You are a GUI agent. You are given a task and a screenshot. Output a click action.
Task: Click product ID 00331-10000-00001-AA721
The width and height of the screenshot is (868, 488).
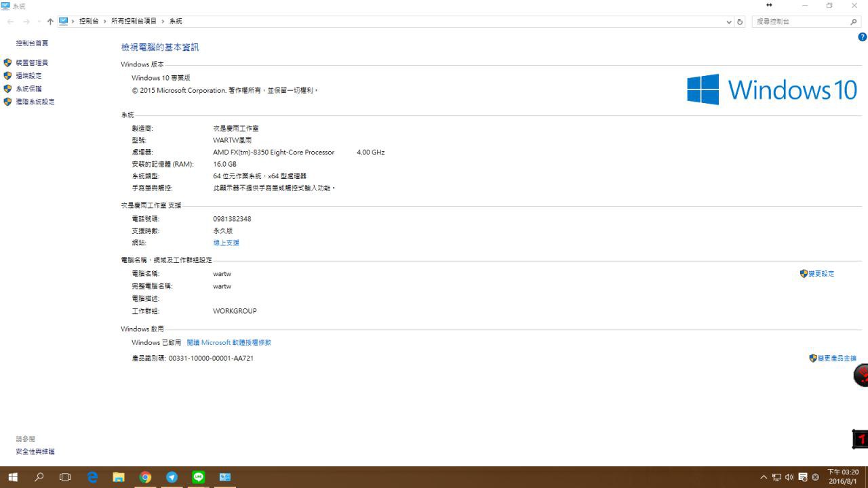click(x=211, y=359)
